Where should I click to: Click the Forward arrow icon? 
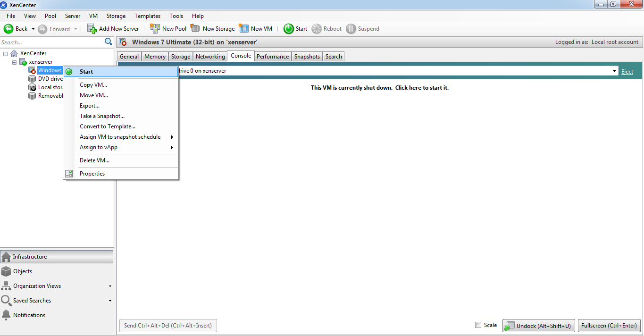coord(42,29)
